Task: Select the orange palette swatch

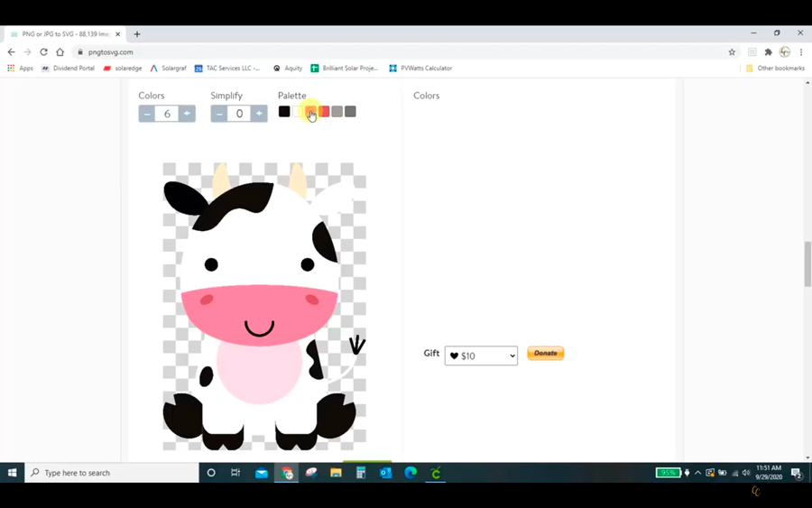Action: pyautogui.click(x=310, y=111)
